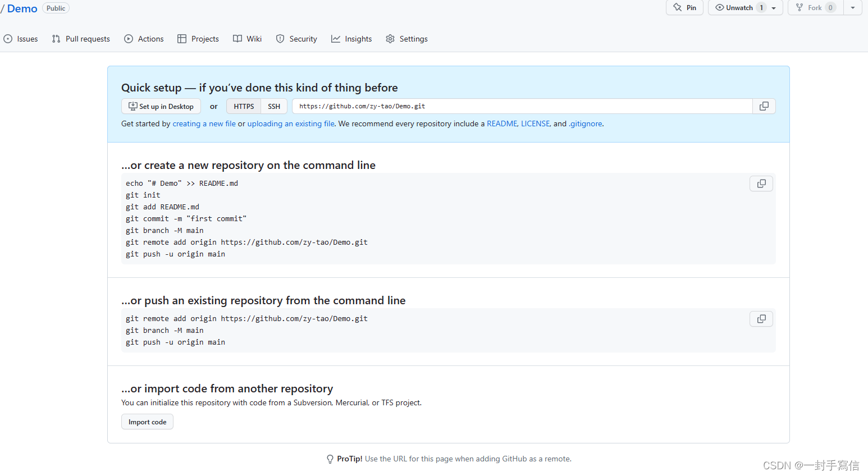Click the Security shield icon
868x476 pixels.
click(x=280, y=39)
